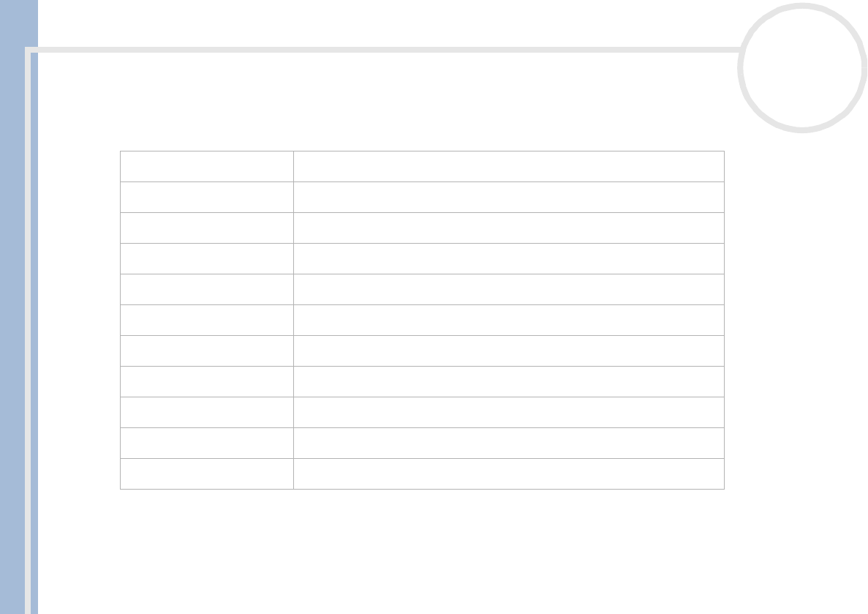Click the last row's left table cell
This screenshot has height=614, width=868.
pyautogui.click(x=206, y=473)
